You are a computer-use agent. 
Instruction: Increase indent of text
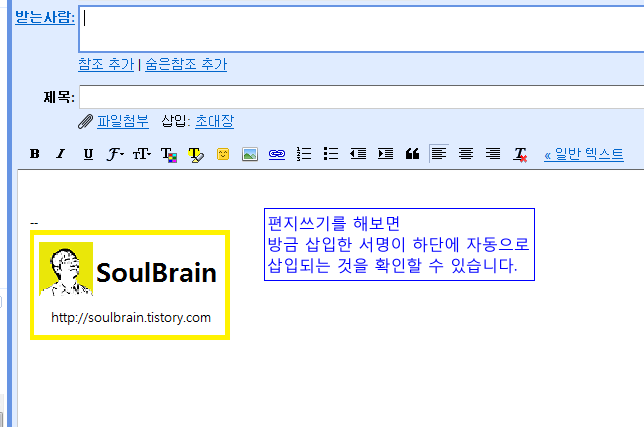coord(385,154)
